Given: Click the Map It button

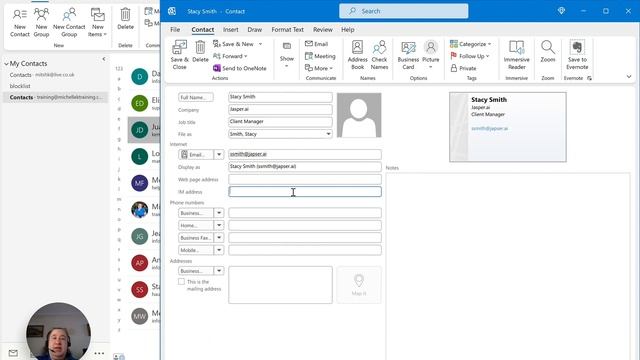Looking at the screenshot, I should click(359, 285).
